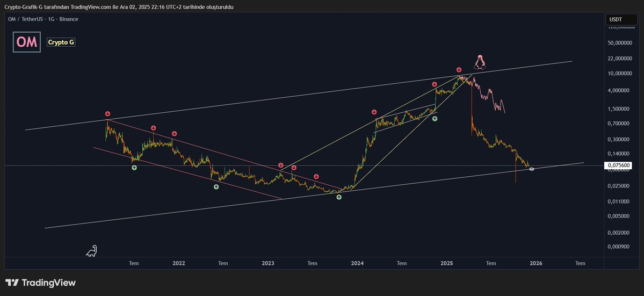The width and height of the screenshot is (644, 296).
Task: Click the 0,025000 price axis label
Action: (620, 186)
